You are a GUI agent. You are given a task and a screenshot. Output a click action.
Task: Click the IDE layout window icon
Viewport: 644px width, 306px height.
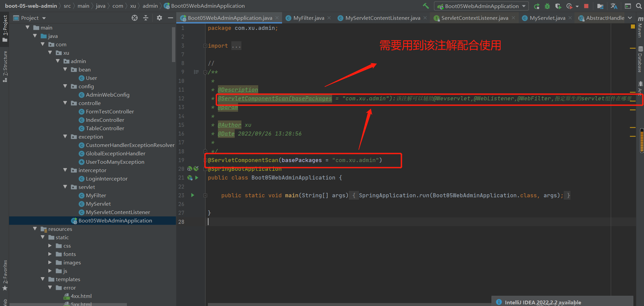point(628,6)
